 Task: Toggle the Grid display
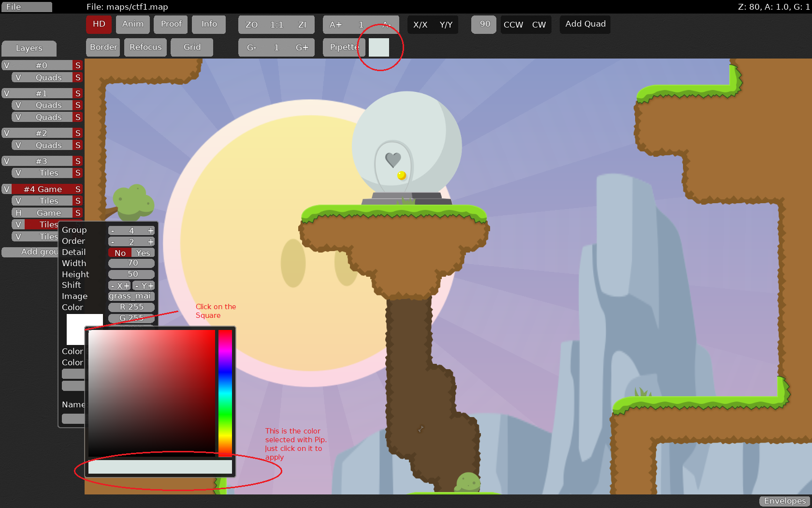point(192,47)
